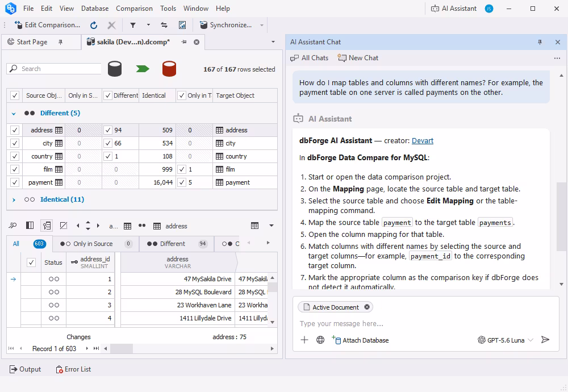Click the filter funnel toolbar icon

133,25
